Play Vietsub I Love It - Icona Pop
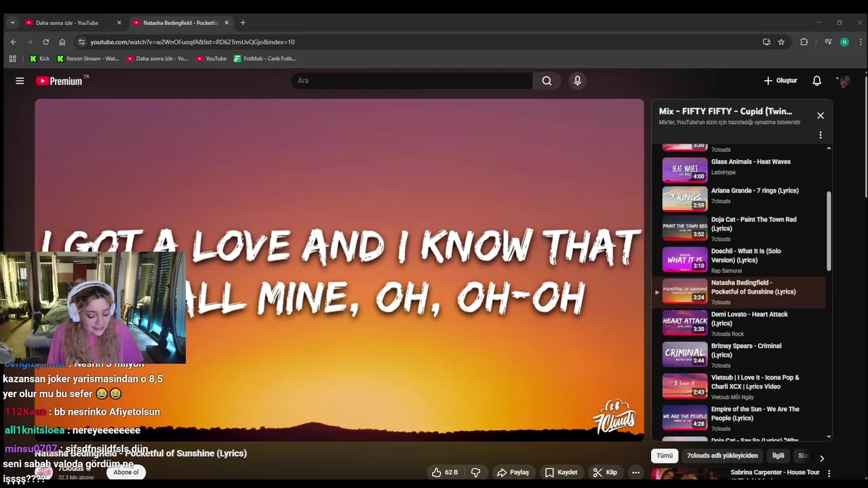The height and width of the screenshot is (488, 868). [x=739, y=386]
